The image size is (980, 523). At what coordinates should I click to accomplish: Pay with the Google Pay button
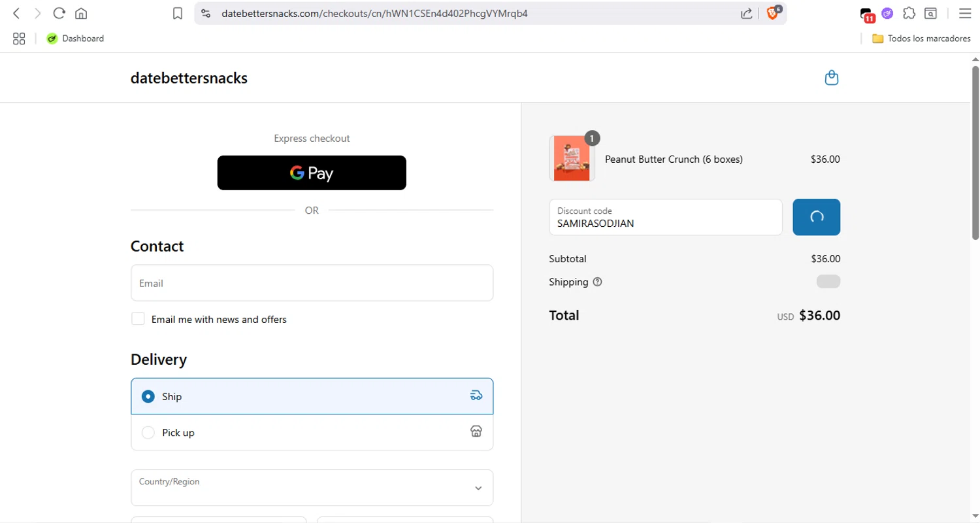click(312, 173)
